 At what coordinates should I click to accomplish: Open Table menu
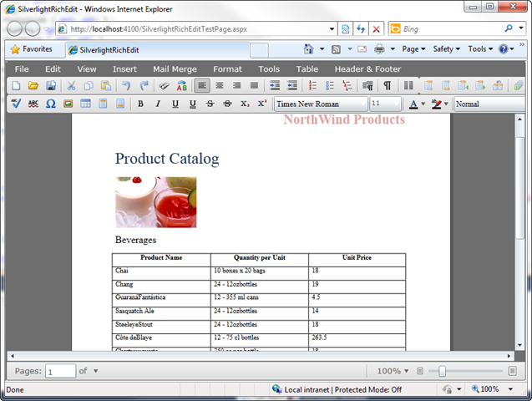[307, 69]
